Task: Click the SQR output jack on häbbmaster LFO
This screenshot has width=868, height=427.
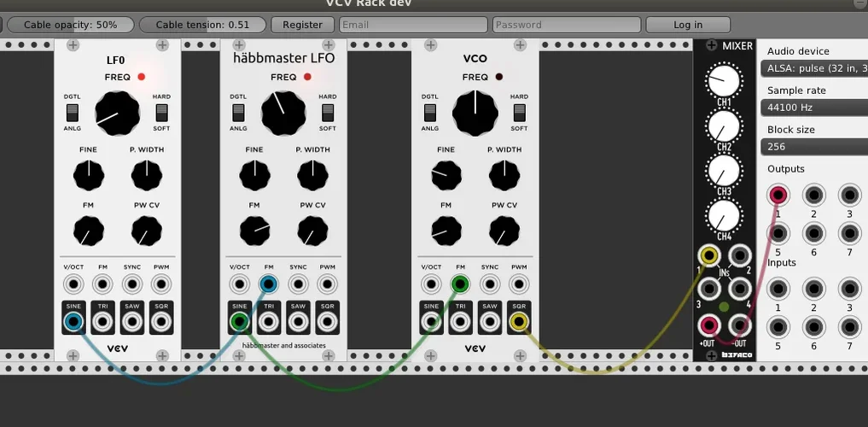Action: pyautogui.click(x=327, y=321)
